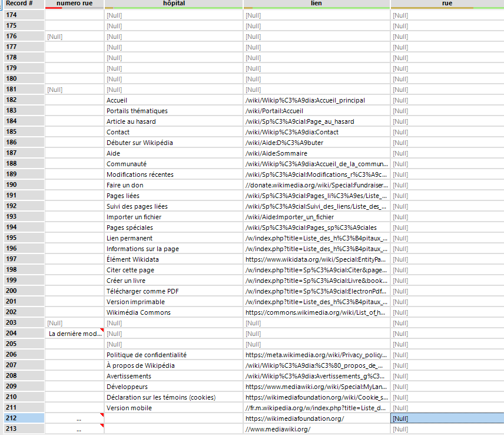This screenshot has height=435, width=504.
Task: Click the 'Communauté' cell
Action: click(x=174, y=164)
